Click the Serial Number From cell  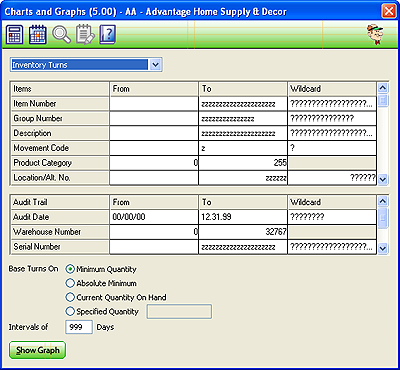154,247
